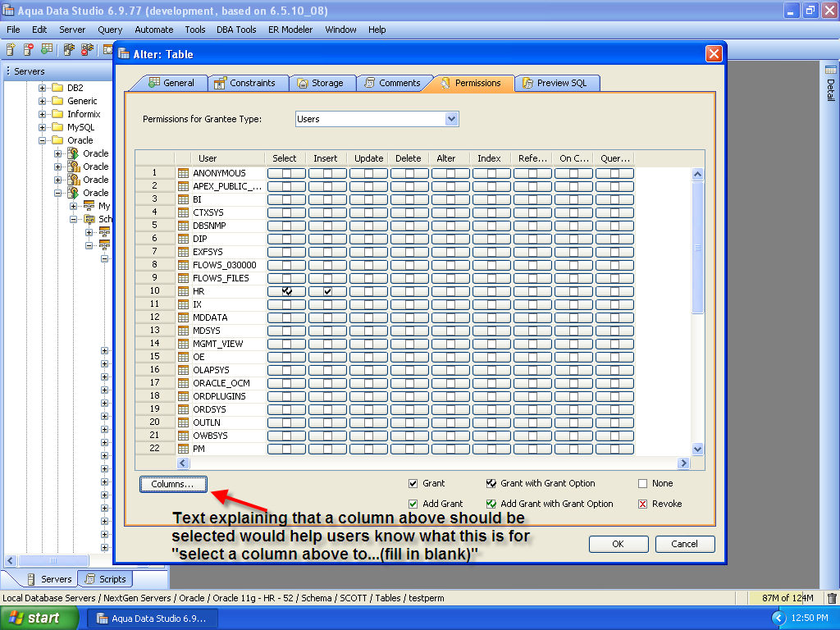
Task: Select the Generic folder icon
Action: pos(58,101)
